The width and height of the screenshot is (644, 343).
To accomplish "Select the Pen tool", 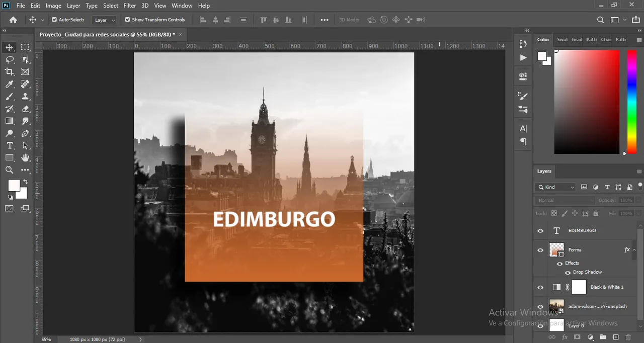I will click(25, 133).
